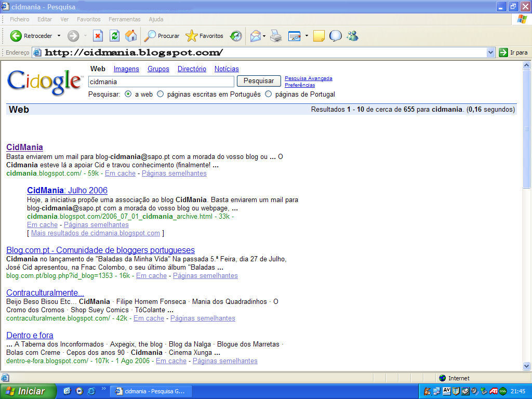The image size is (532, 399).
Task: Switch to the Directório search tab
Action: coord(192,69)
